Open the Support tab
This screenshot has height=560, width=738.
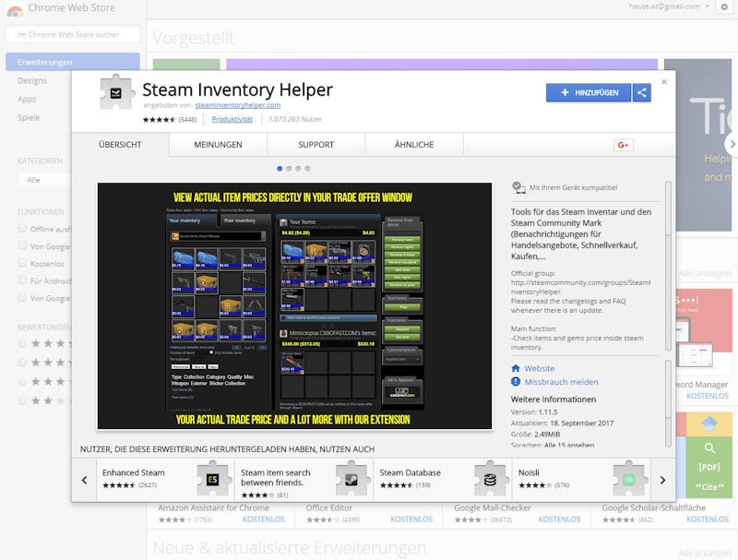click(315, 145)
